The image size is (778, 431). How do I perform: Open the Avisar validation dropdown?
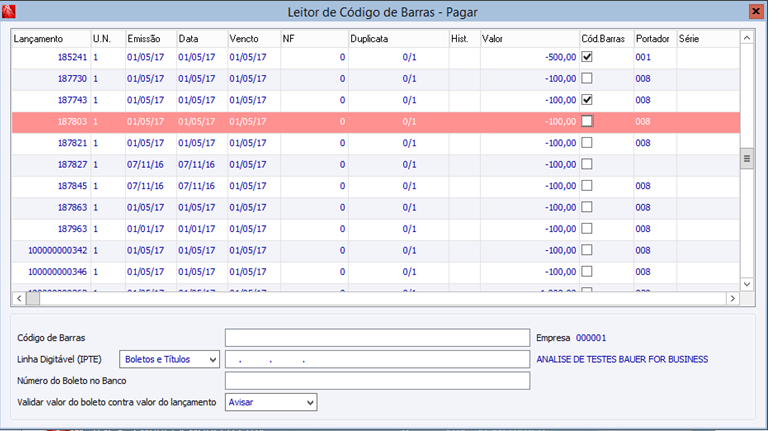(271, 402)
